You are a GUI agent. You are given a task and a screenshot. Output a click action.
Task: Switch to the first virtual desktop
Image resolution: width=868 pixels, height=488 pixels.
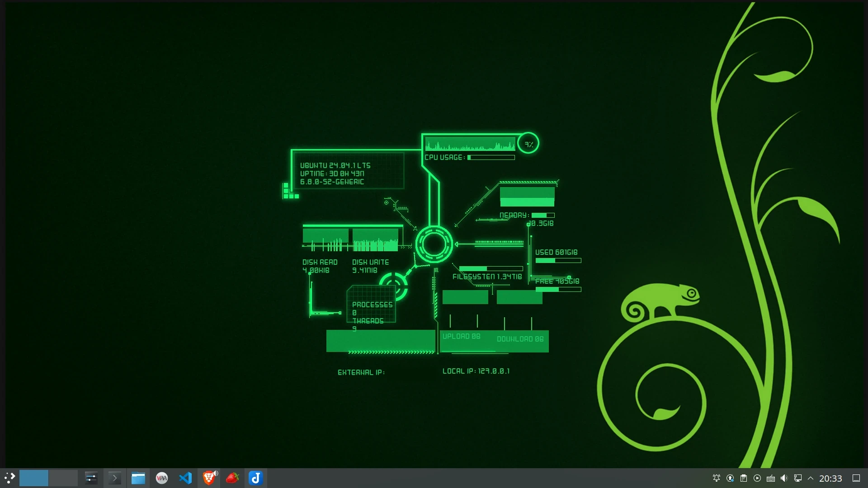(34, 478)
